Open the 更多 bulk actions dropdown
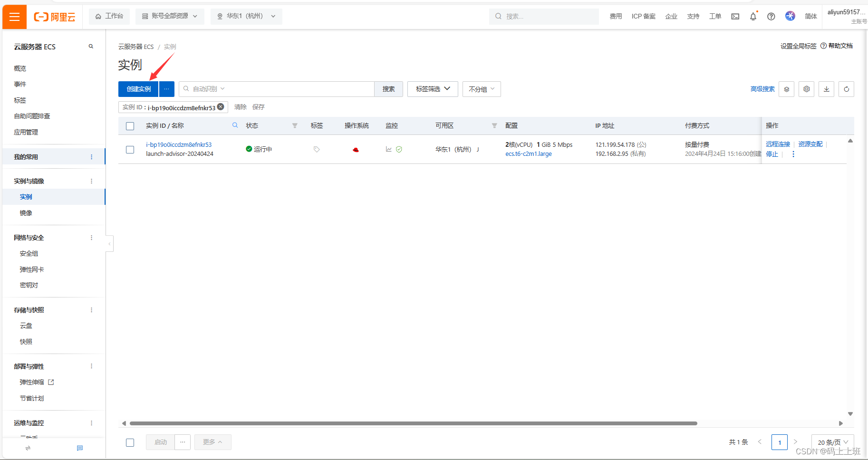 [213, 442]
